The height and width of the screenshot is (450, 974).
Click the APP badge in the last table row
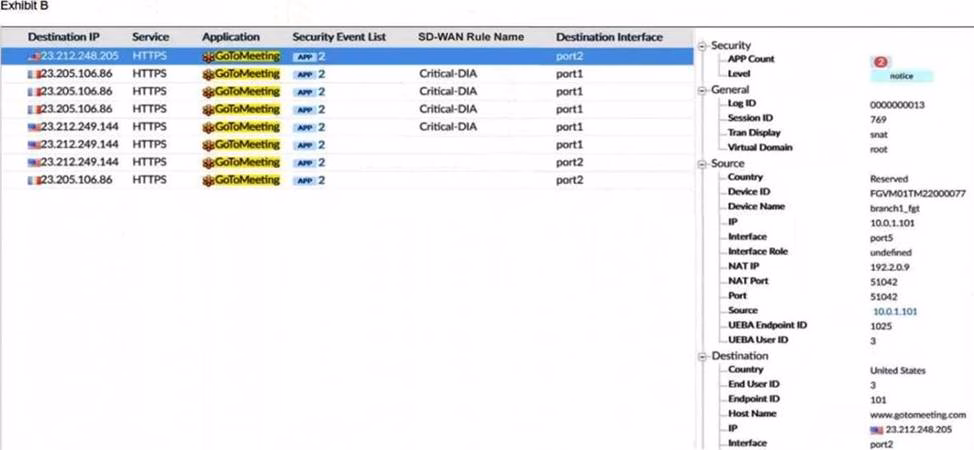coord(303,180)
